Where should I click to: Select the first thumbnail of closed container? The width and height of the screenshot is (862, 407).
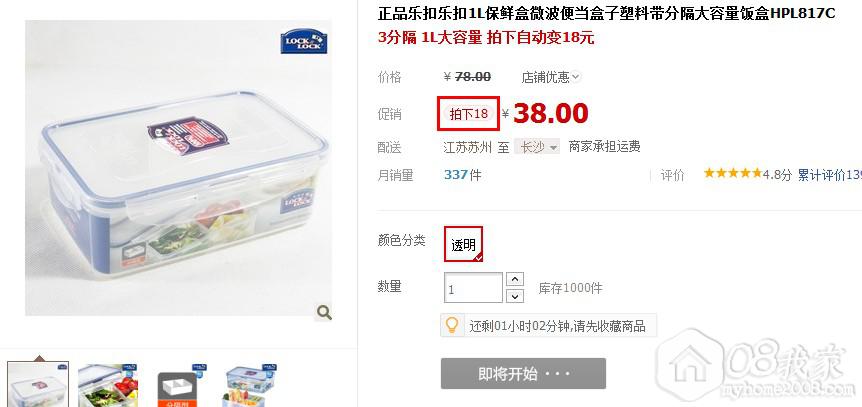click(x=38, y=384)
